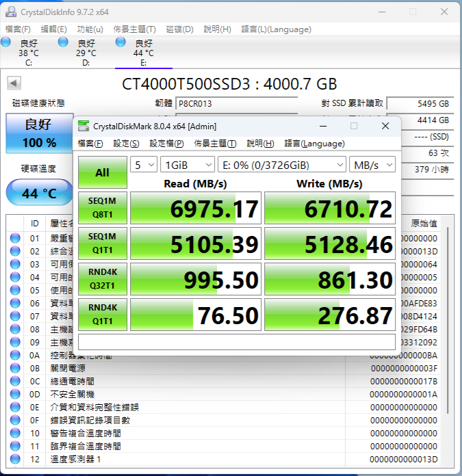Click the status orb for attribute 12 溫度感測器 1
The image size is (462, 476).
pos(15,460)
